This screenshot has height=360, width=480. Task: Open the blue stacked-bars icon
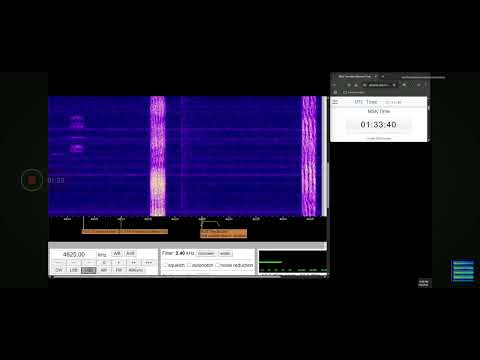(x=463, y=271)
